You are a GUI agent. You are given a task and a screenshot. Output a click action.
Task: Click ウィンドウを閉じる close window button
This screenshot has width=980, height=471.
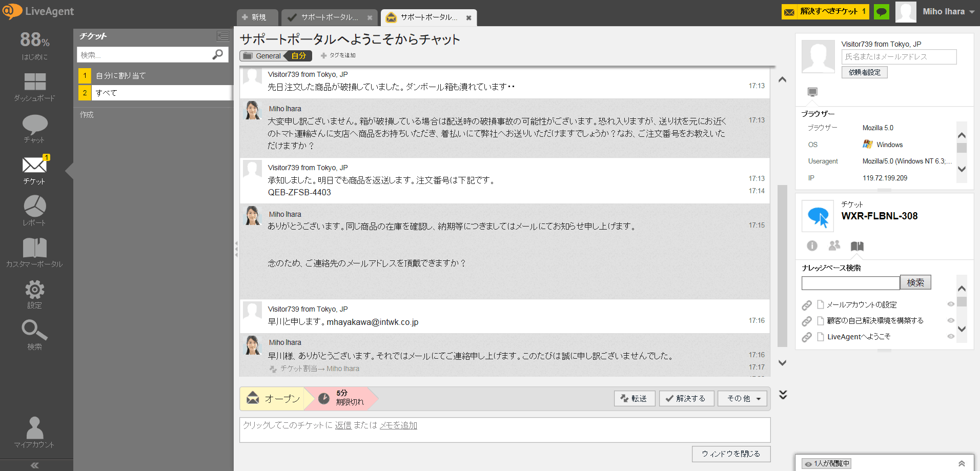[731, 454]
